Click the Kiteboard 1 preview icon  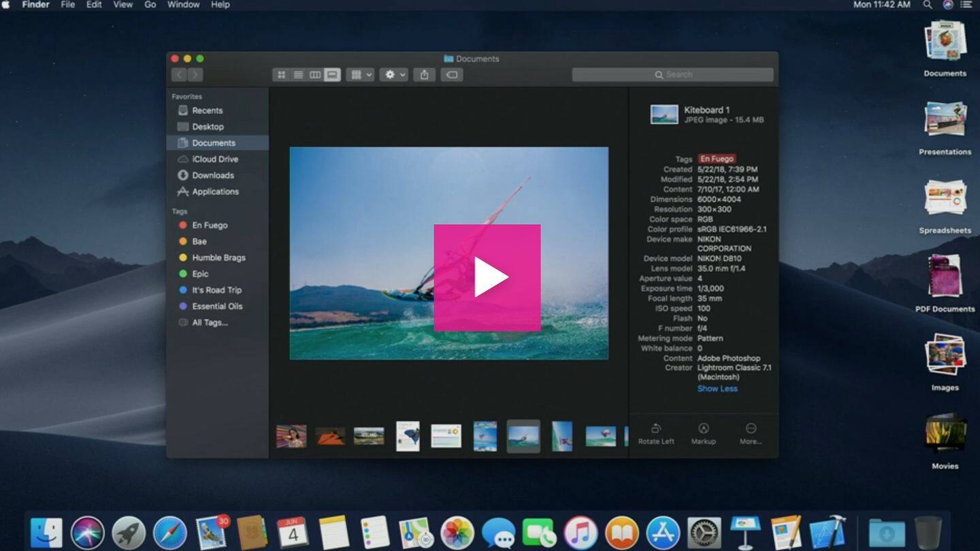(x=664, y=114)
